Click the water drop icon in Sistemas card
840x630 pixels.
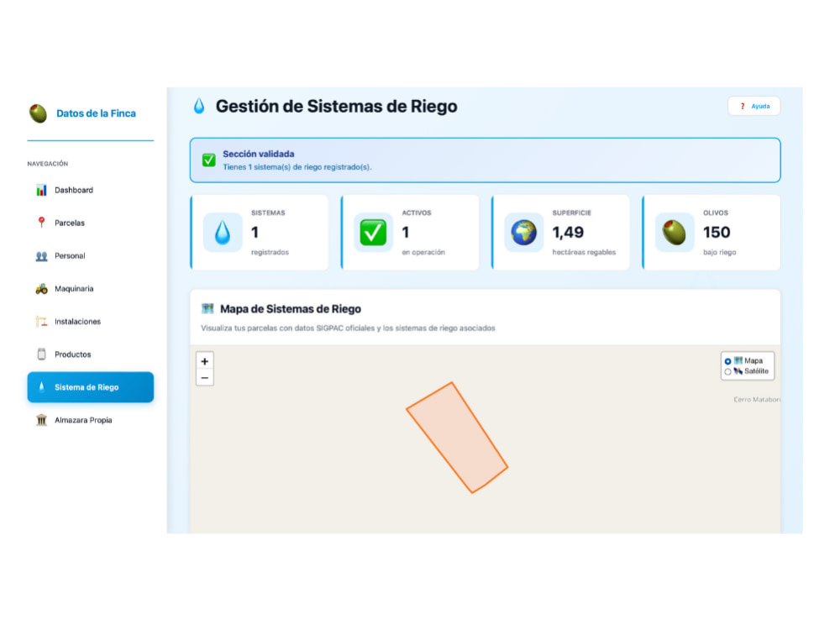pos(223,233)
